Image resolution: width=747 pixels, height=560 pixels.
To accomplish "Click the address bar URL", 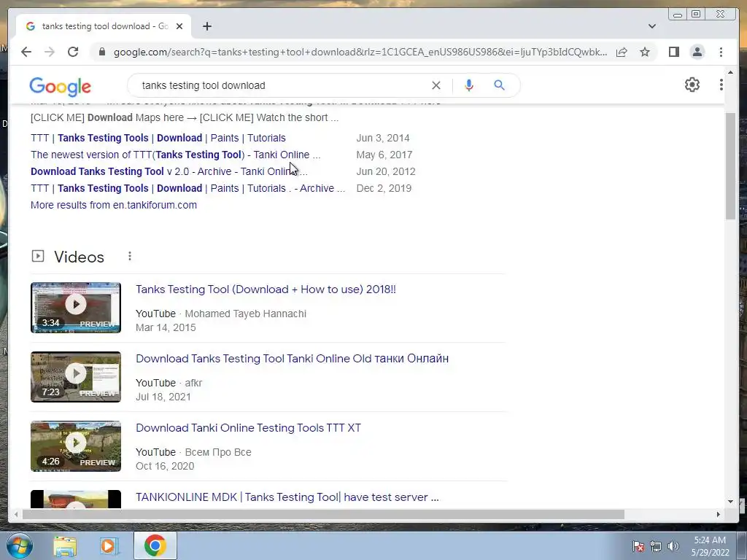I will (x=360, y=52).
